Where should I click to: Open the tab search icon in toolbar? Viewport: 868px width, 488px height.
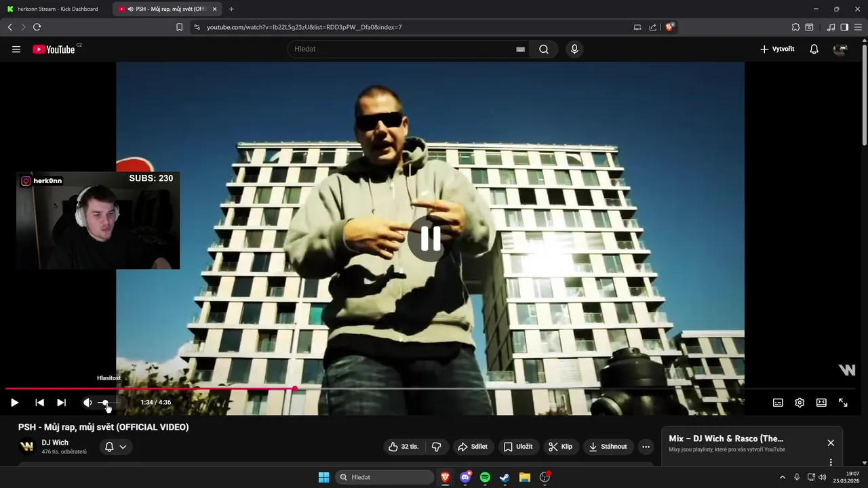coord(809,27)
